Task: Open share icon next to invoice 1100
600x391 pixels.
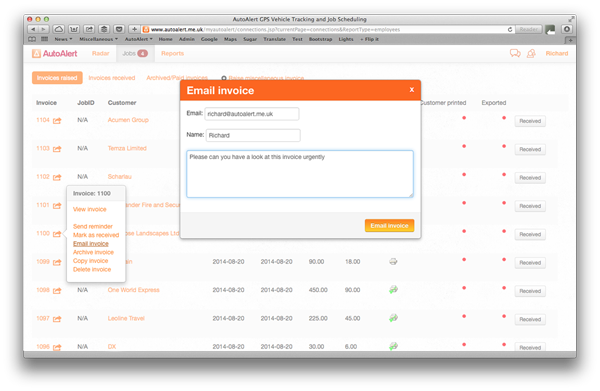Action: (57, 234)
